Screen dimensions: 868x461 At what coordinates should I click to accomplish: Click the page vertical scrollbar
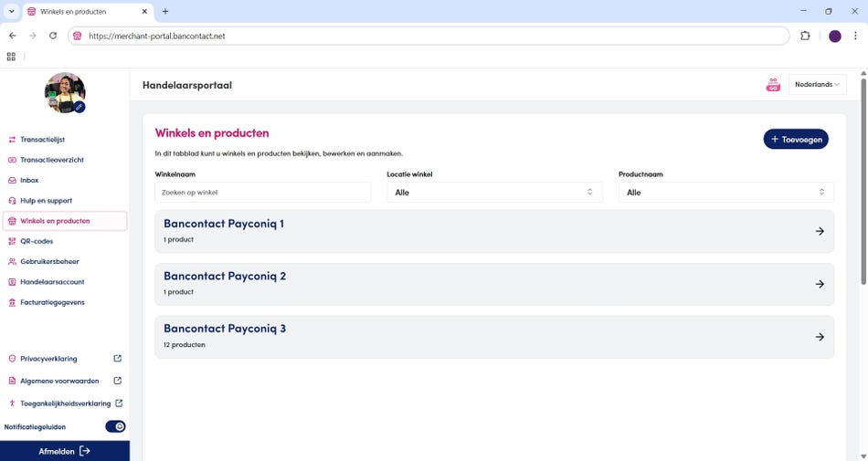[863, 183]
